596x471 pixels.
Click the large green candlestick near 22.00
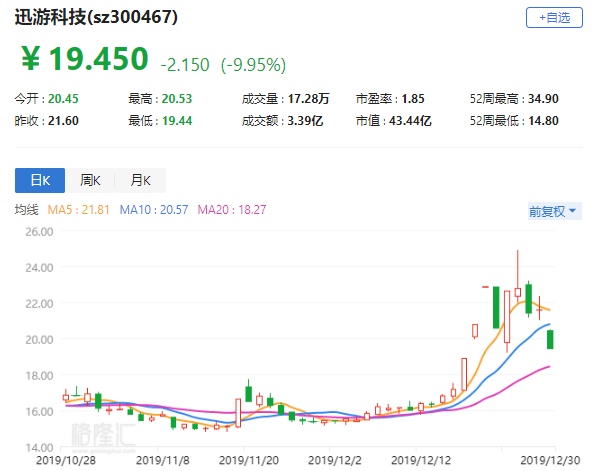(496, 307)
